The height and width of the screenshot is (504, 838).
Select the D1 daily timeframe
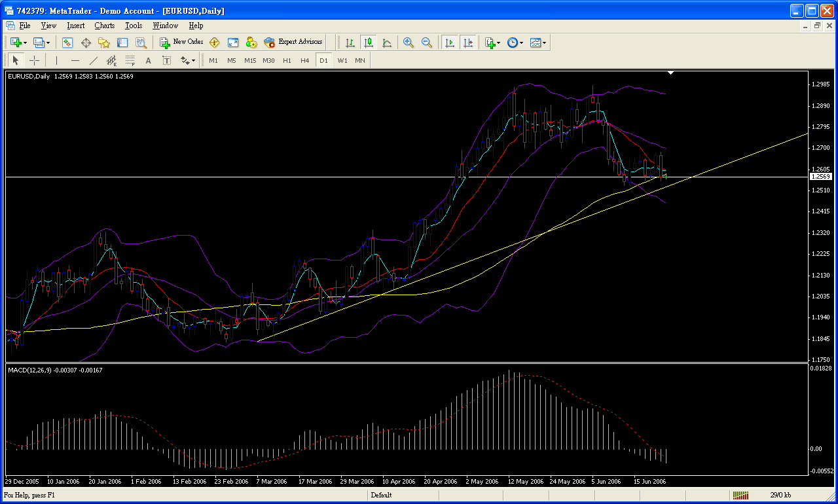(x=323, y=60)
